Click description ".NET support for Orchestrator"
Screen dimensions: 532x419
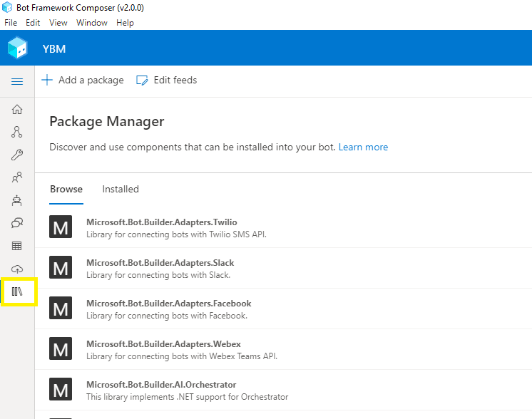[232, 397]
